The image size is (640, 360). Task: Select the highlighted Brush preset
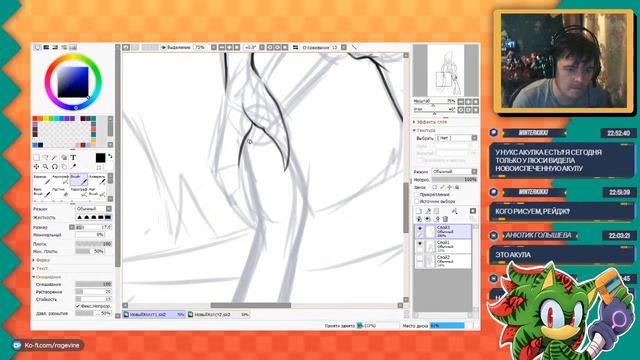[x=78, y=179]
